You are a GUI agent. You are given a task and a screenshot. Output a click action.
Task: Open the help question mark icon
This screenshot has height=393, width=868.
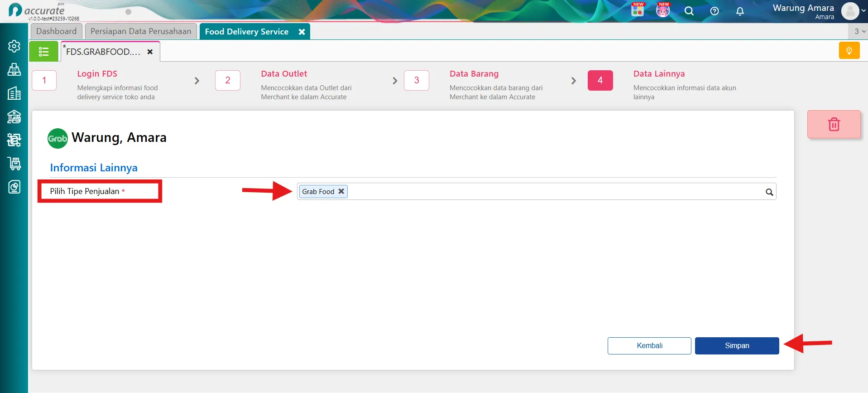point(715,11)
